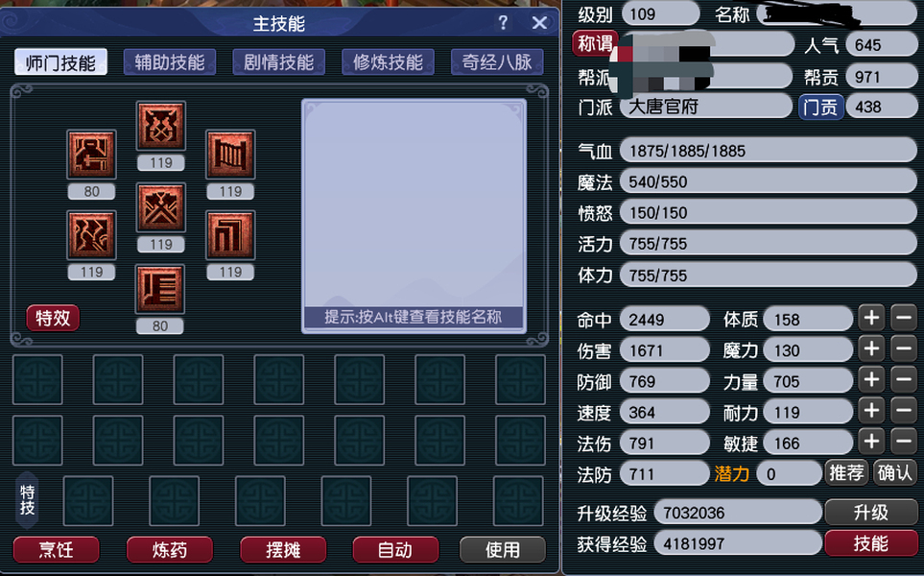Switch to the 辅助技能 tab
Screen dimensions: 924x576
pyautogui.click(x=170, y=63)
